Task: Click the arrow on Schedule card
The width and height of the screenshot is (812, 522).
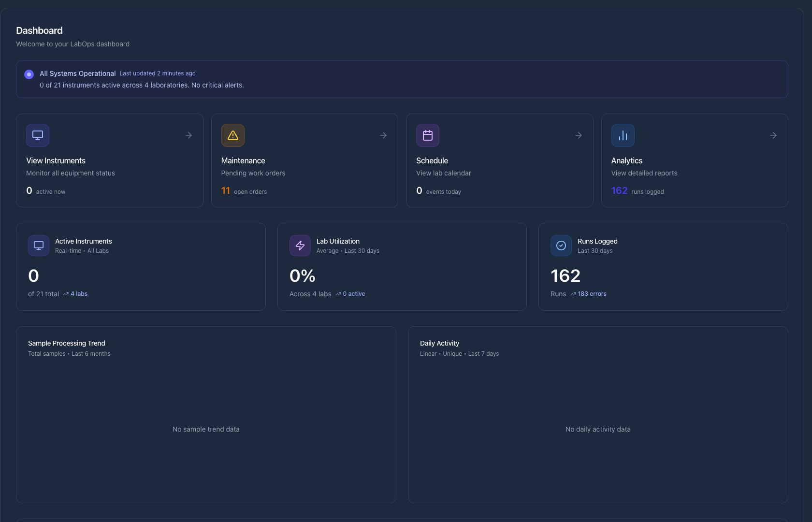Action: coord(579,135)
